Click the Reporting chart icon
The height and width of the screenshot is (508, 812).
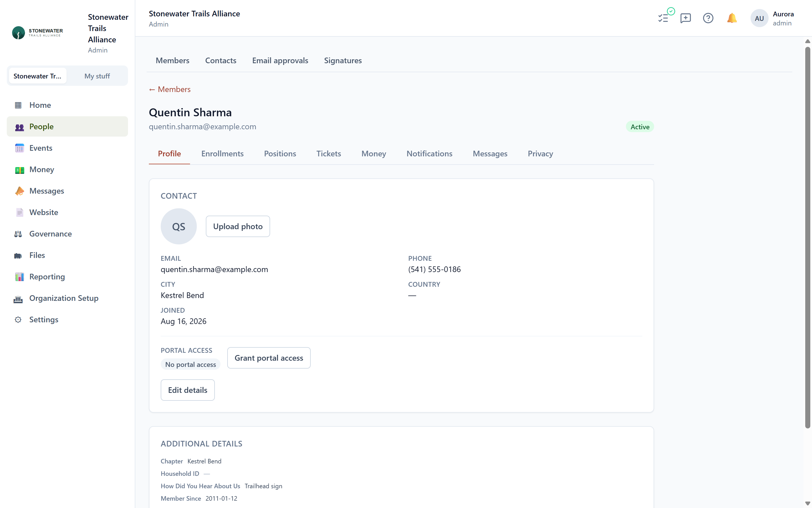click(x=19, y=277)
